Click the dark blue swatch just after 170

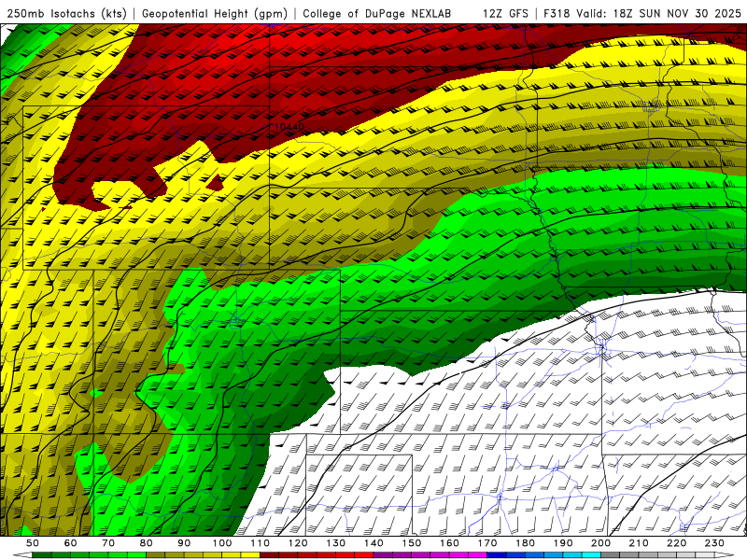coord(497,555)
